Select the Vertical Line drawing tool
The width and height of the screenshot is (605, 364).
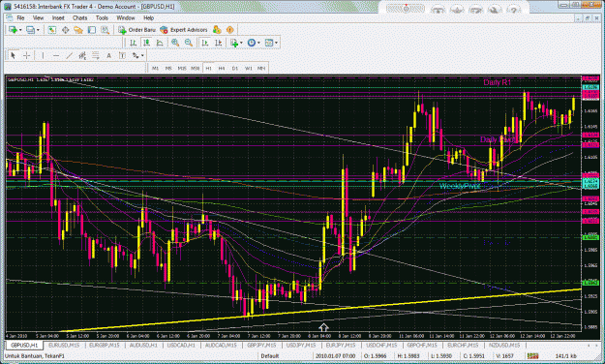point(43,56)
